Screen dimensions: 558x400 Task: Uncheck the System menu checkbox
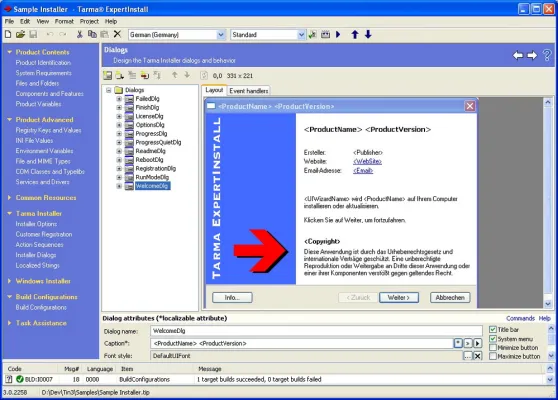pos(493,339)
